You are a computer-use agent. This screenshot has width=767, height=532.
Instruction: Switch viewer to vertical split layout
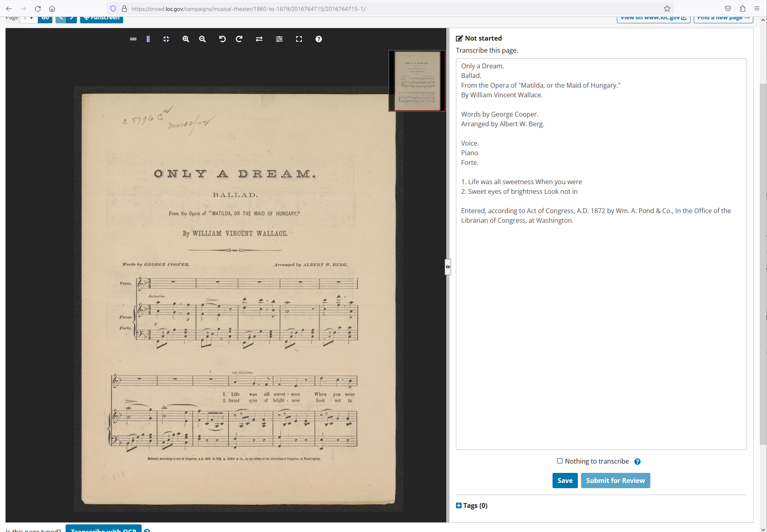148,39
